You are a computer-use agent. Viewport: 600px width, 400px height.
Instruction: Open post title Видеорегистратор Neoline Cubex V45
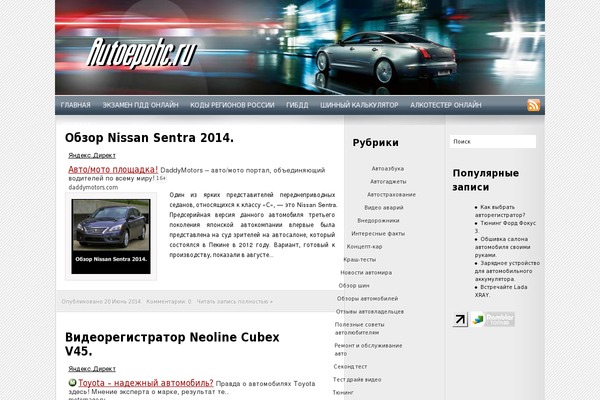(x=172, y=344)
